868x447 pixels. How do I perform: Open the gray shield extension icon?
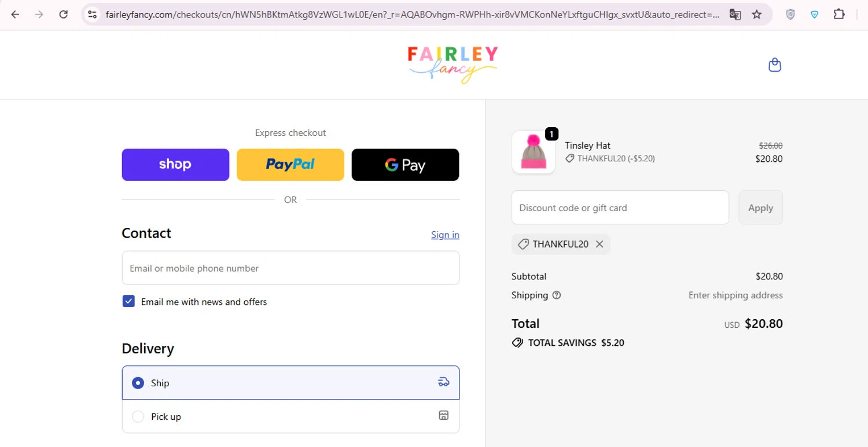(790, 14)
